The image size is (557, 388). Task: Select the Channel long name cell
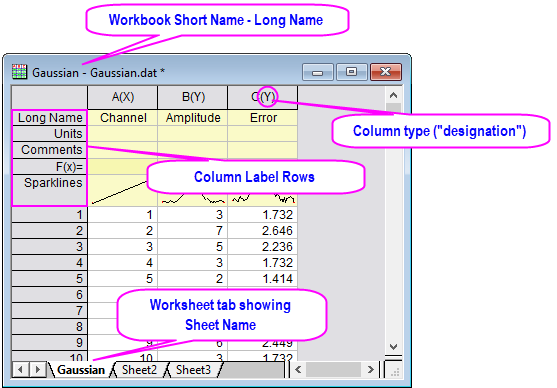coord(123,118)
